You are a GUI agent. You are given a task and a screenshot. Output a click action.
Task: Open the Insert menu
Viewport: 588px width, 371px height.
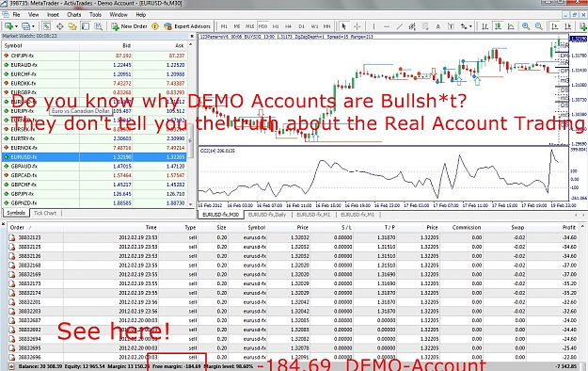53,15
